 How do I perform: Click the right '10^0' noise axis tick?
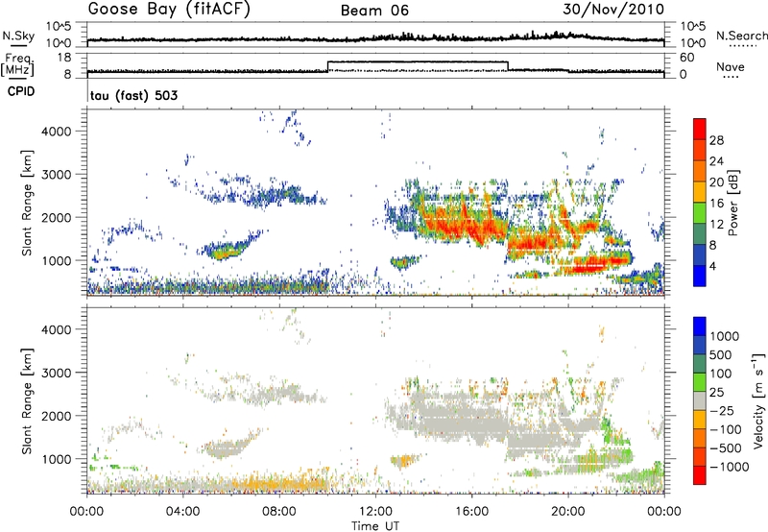pyautogui.click(x=692, y=43)
